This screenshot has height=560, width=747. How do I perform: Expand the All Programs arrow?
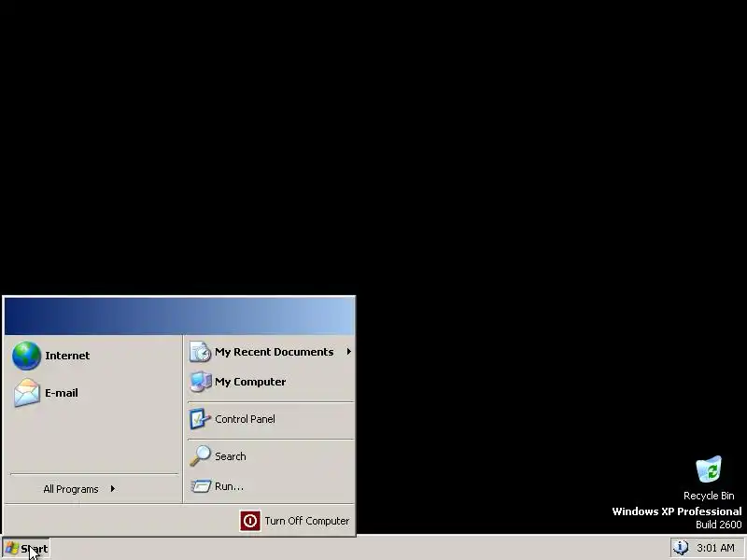(x=112, y=488)
